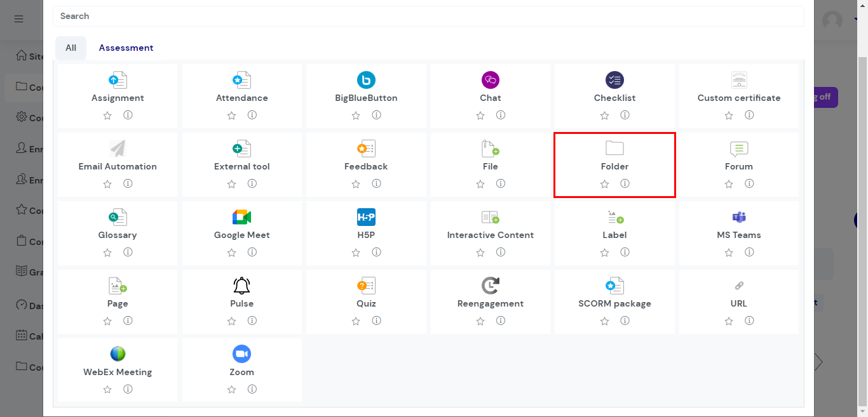This screenshot has width=868, height=417.
Task: Show info about MS Teams
Action: coord(749,252)
